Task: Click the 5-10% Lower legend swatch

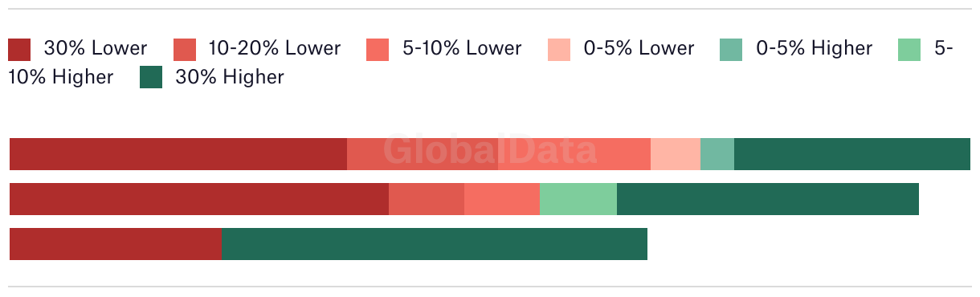Action: [x=378, y=49]
